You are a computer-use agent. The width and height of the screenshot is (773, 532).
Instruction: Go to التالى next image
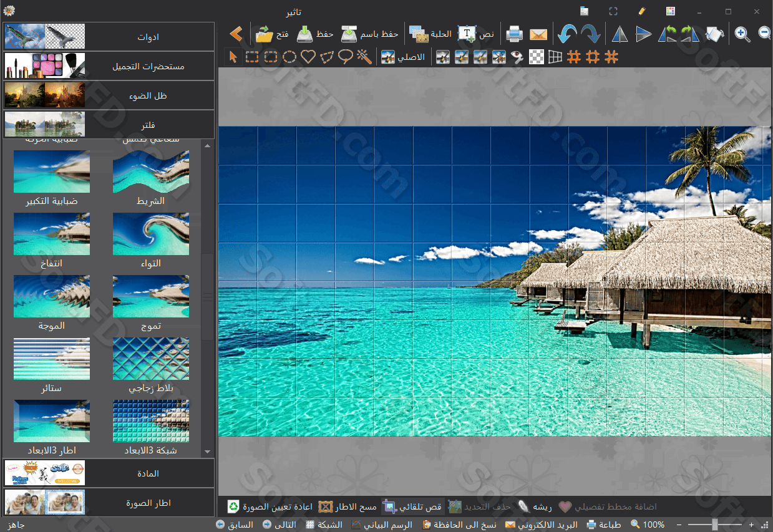[x=280, y=525]
